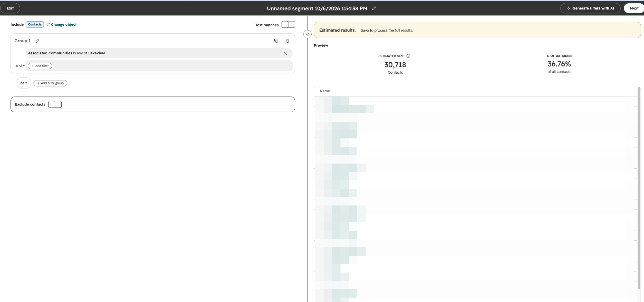The width and height of the screenshot is (644, 302).
Task: Click the 36.76% of database value
Action: [x=559, y=64]
